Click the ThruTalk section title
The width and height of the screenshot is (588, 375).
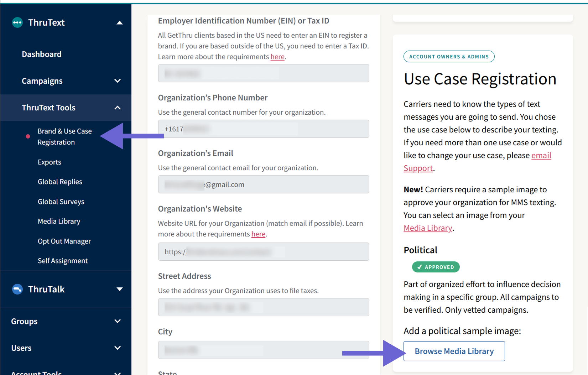[x=46, y=289]
